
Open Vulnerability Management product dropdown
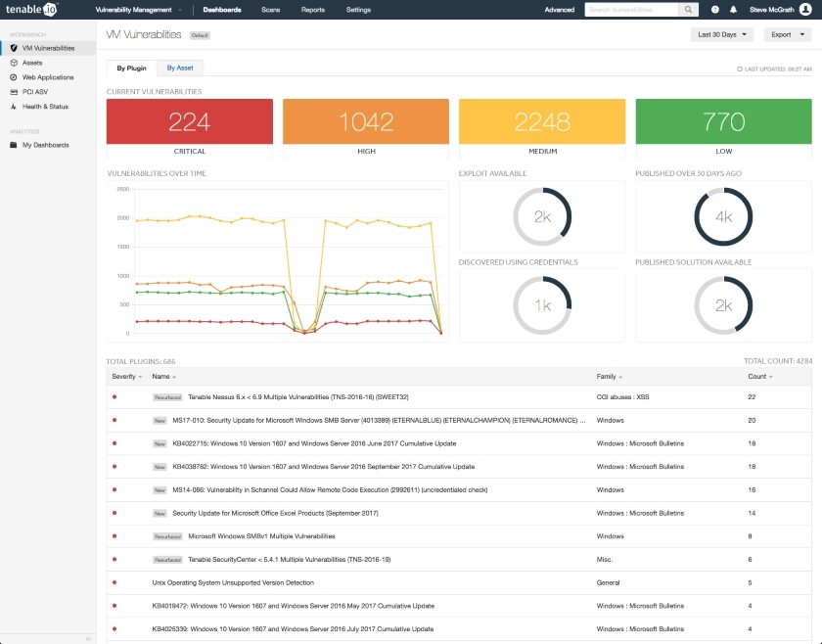(138, 10)
